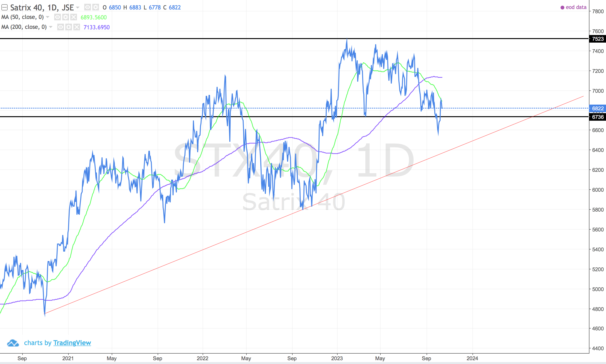This screenshot has height=364, width=606.
Task: Select the 6736 horizontal line price label
Action: (597, 117)
